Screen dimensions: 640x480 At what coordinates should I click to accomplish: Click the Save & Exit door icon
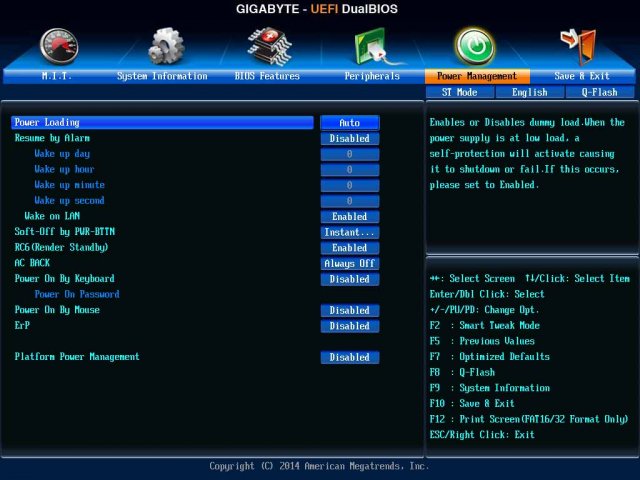click(x=578, y=47)
